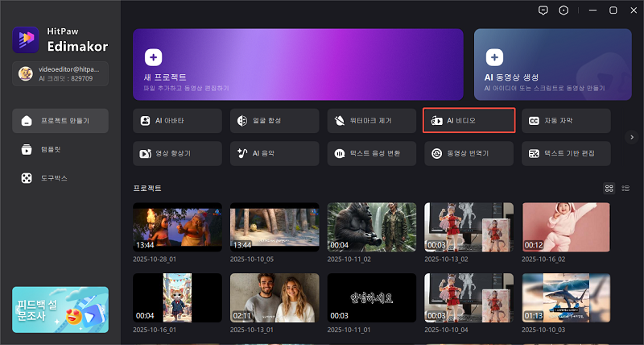
Task: Click the CC icon for 자동 자막
Action: pyautogui.click(x=534, y=120)
